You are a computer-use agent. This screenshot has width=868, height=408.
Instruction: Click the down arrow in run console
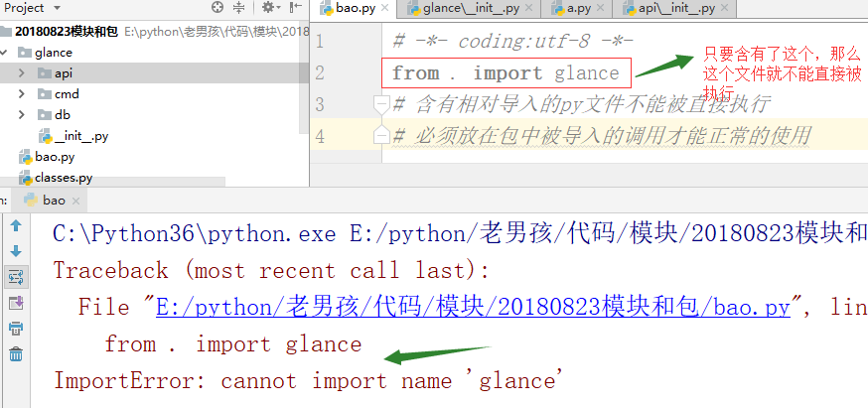point(16,251)
